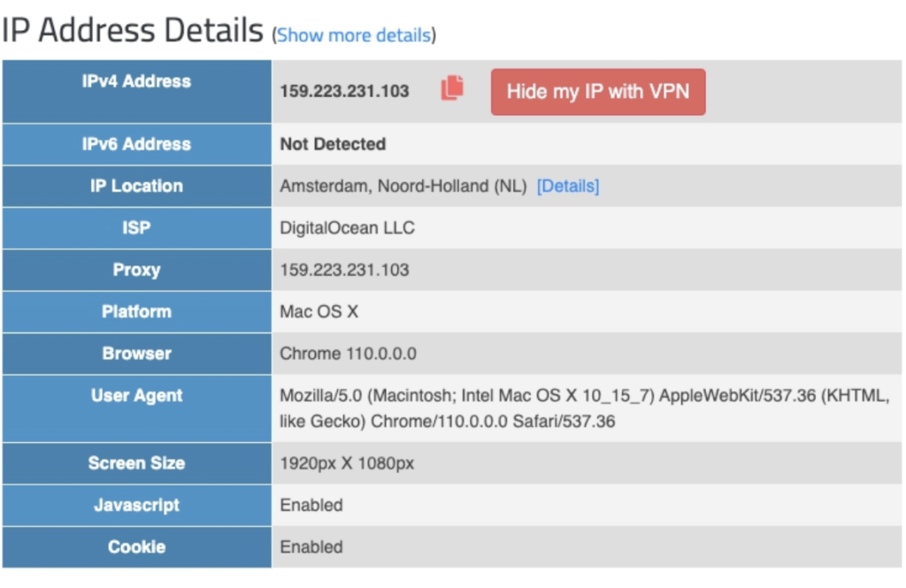Open the IP Location Details link
This screenshot has width=906, height=588.
tap(568, 186)
